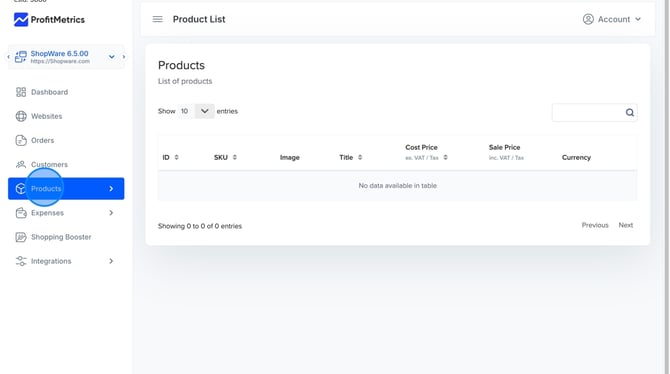
Task: Expand the Account dropdown arrow
Action: (x=638, y=19)
